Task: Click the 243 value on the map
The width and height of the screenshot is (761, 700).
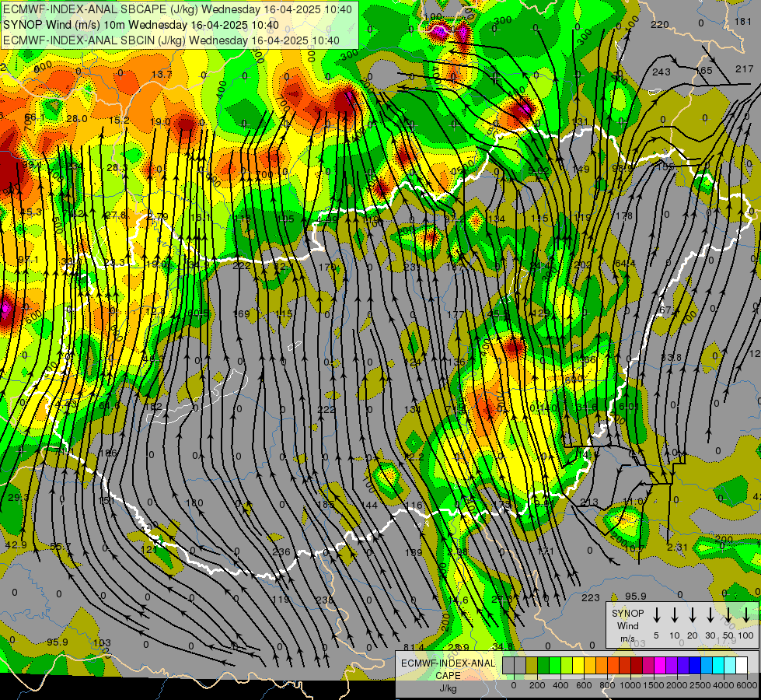Action: [661, 72]
